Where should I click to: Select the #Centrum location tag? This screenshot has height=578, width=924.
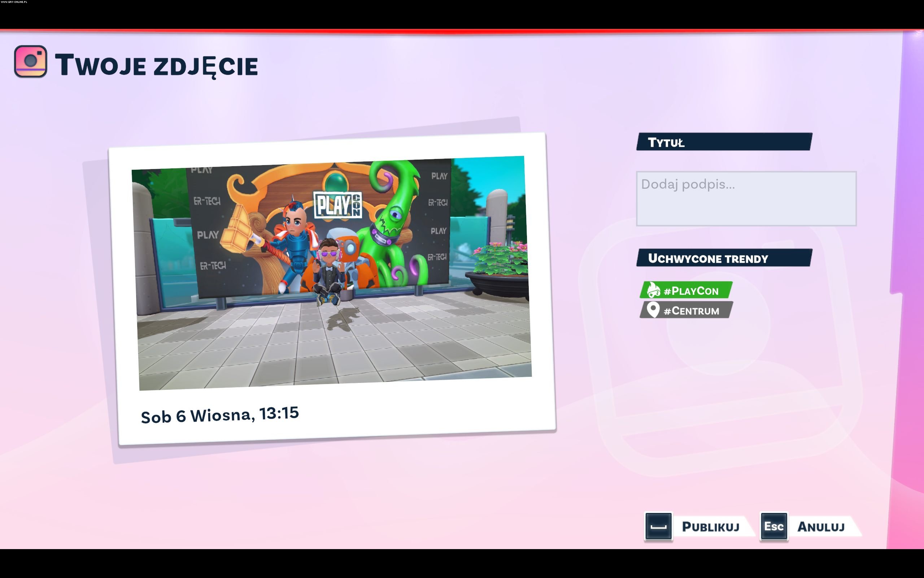(686, 310)
